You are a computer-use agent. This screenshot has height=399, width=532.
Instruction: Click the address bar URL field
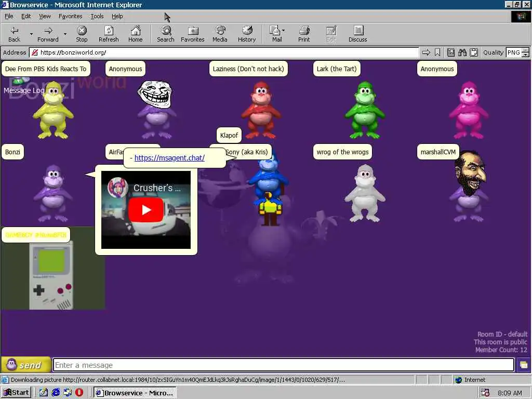pyautogui.click(x=224, y=52)
